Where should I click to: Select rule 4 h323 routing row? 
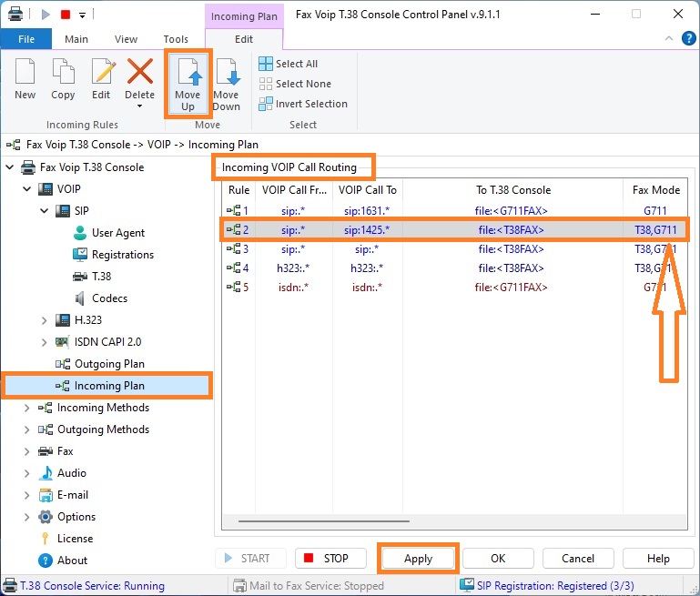coord(454,268)
